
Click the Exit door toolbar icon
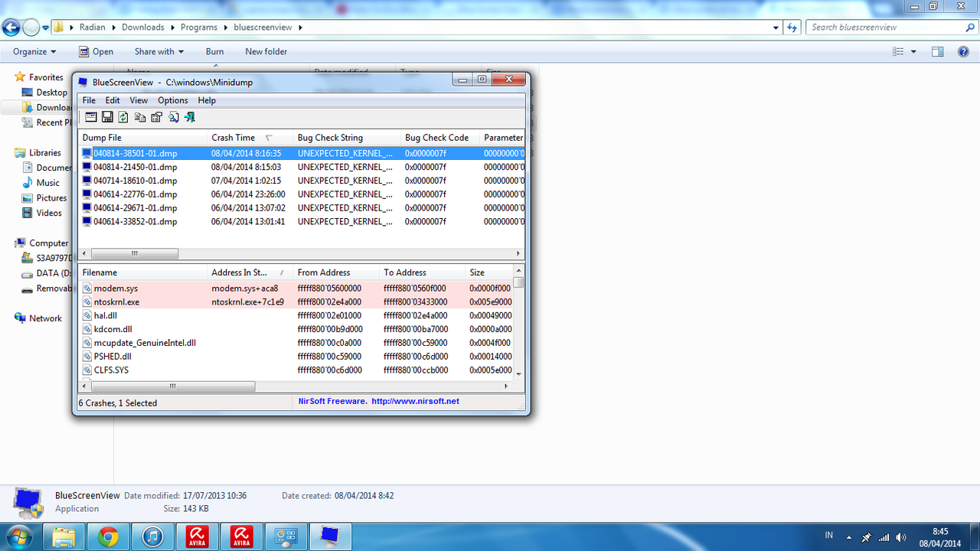pos(190,117)
